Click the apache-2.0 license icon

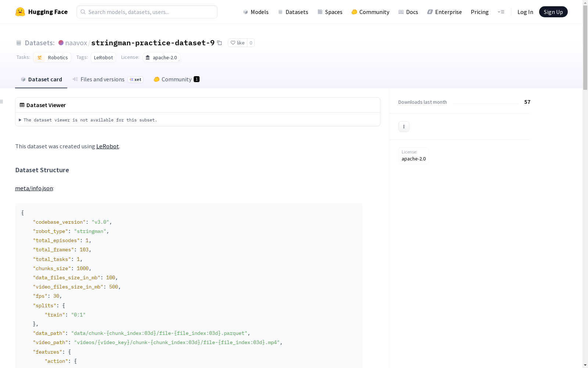pyautogui.click(x=148, y=57)
